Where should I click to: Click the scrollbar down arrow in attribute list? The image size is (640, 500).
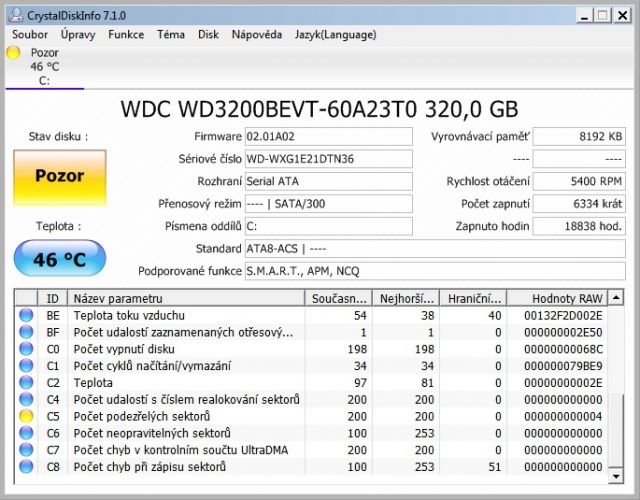pos(616,476)
